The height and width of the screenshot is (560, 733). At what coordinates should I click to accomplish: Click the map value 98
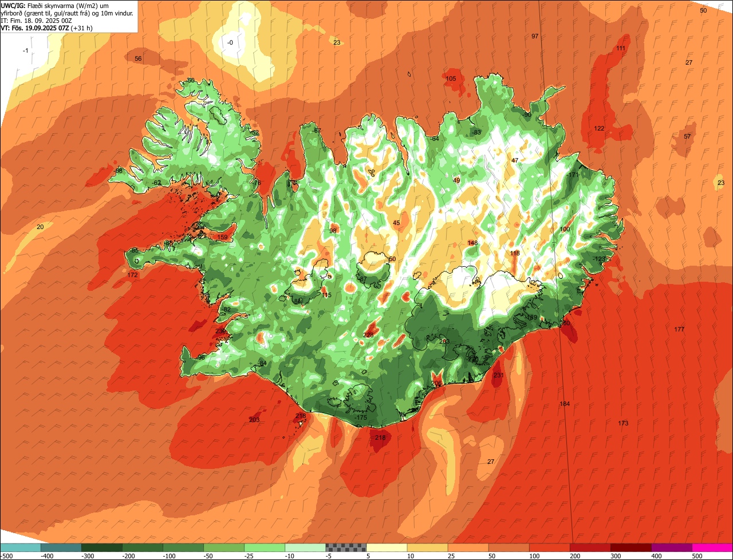[333, 231]
